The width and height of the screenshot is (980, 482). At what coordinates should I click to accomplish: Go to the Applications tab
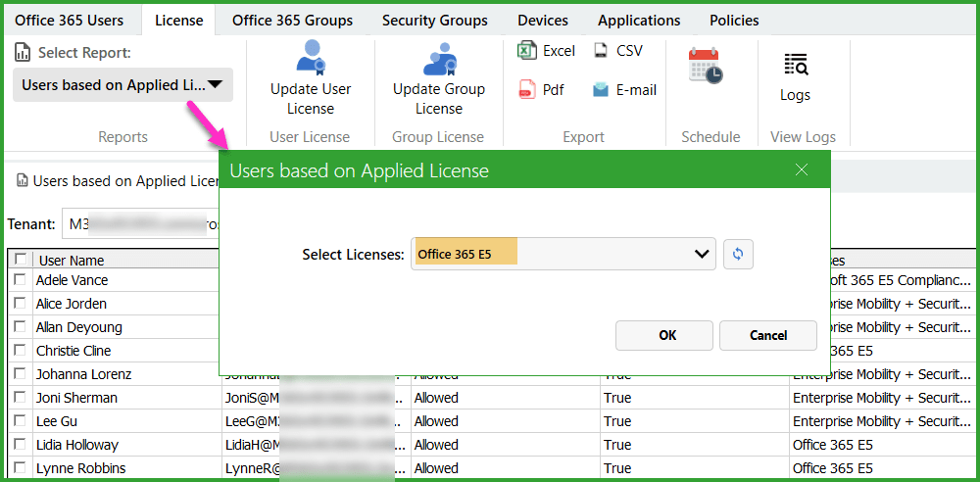coord(639,20)
